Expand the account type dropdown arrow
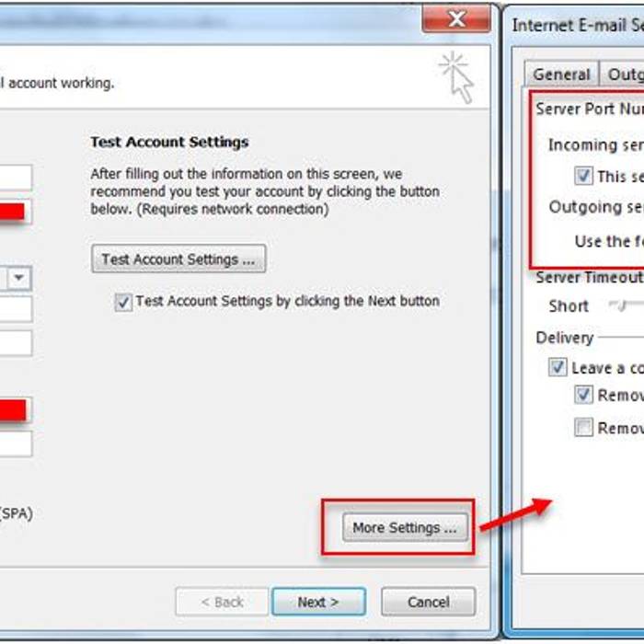This screenshot has width=644, height=644. pyautogui.click(x=19, y=278)
